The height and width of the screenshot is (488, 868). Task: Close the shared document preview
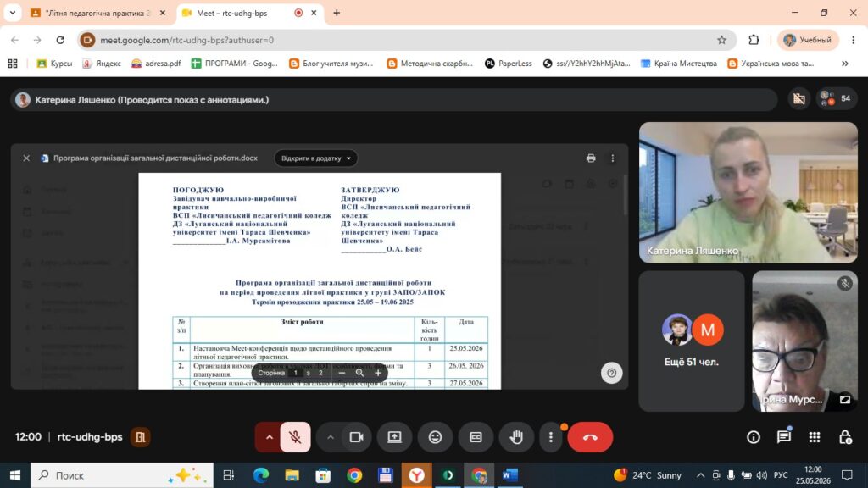[x=26, y=158]
